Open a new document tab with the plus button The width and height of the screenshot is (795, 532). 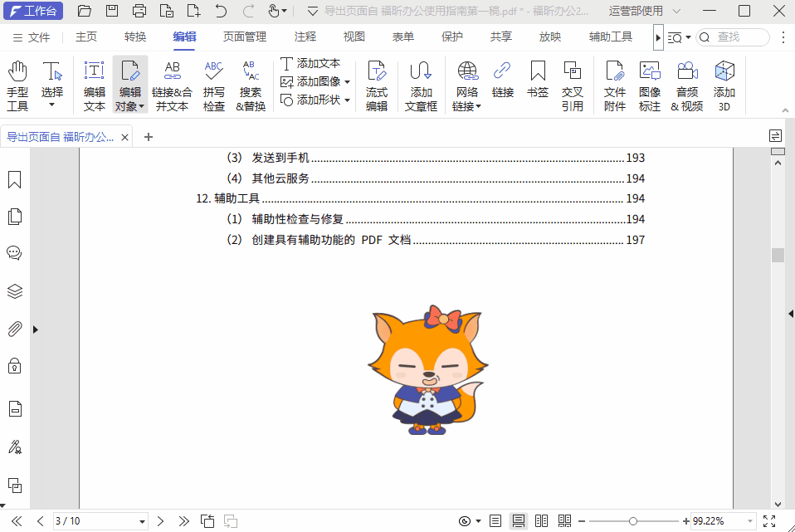(148, 136)
